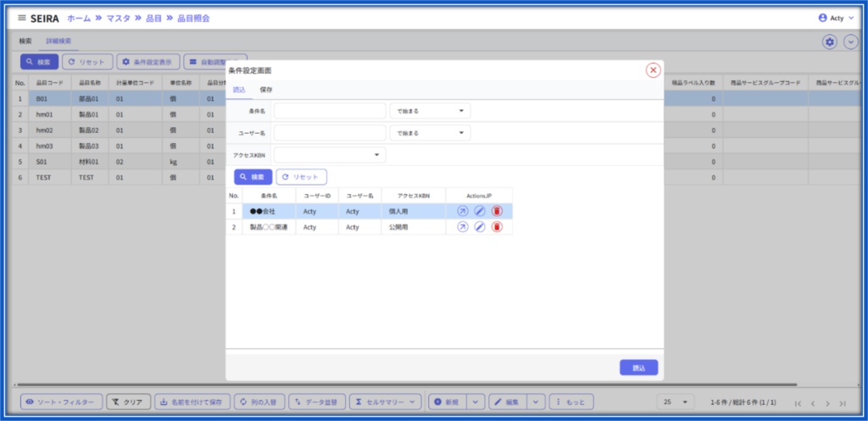Image resolution: width=868 pixels, height=421 pixels.
Task: Close the 条件設定画面 dialog with the red X
Action: point(654,70)
